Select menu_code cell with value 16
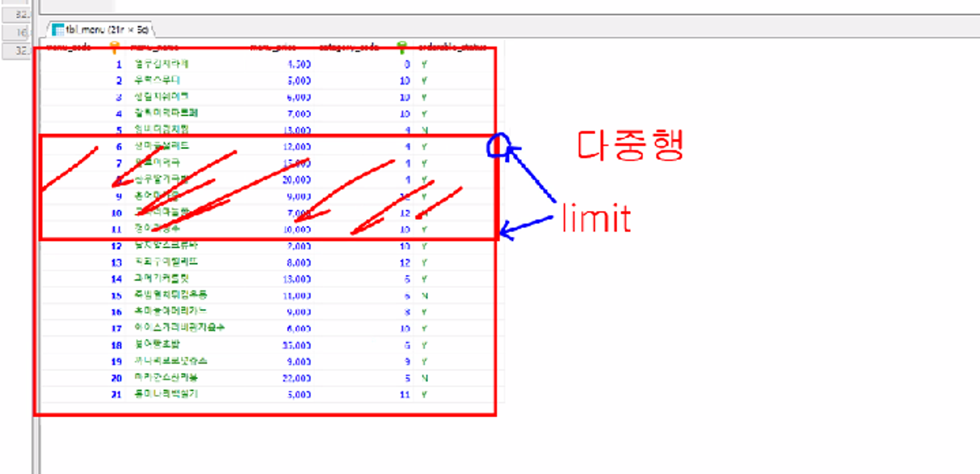Image resolution: width=980 pixels, height=474 pixels. pyautogui.click(x=116, y=312)
